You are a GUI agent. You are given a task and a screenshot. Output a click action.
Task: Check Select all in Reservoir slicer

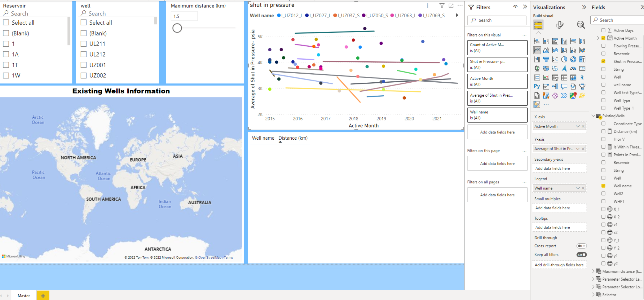click(x=6, y=23)
